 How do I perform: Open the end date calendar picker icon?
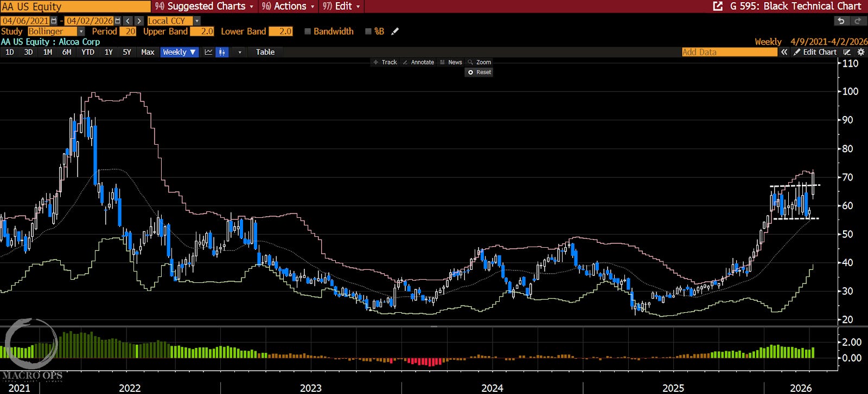[118, 21]
